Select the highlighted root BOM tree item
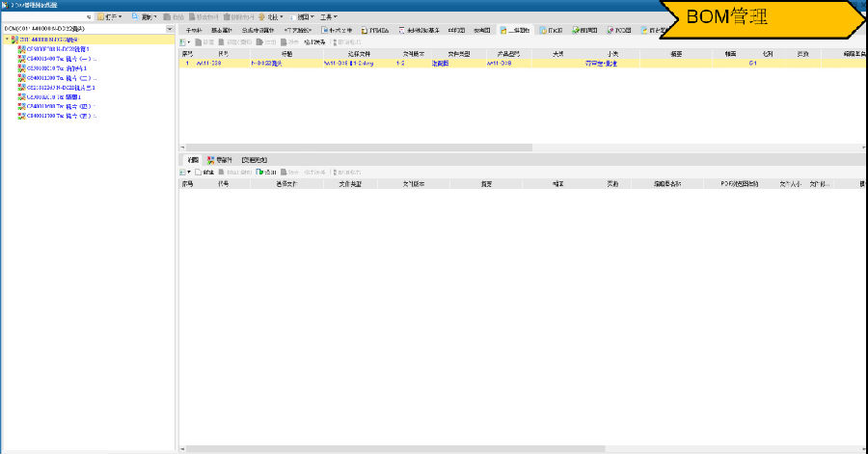This screenshot has width=868, height=454. [x=49, y=40]
